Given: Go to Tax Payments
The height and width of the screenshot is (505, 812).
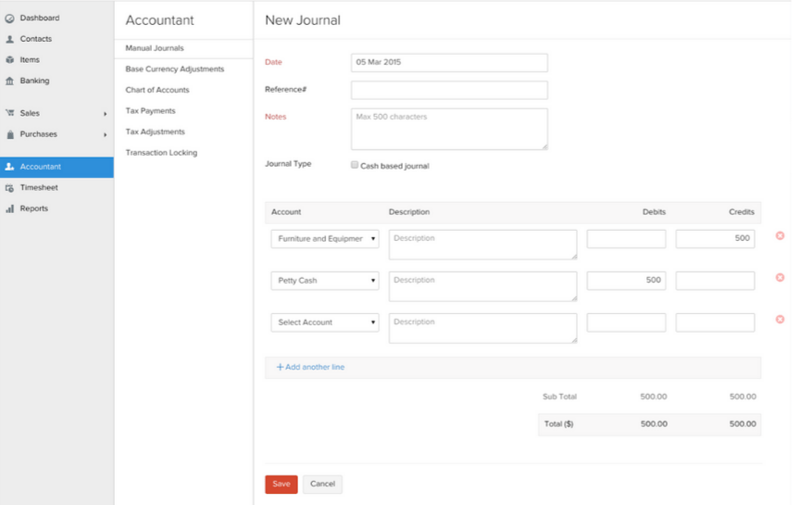Looking at the screenshot, I should (x=150, y=111).
